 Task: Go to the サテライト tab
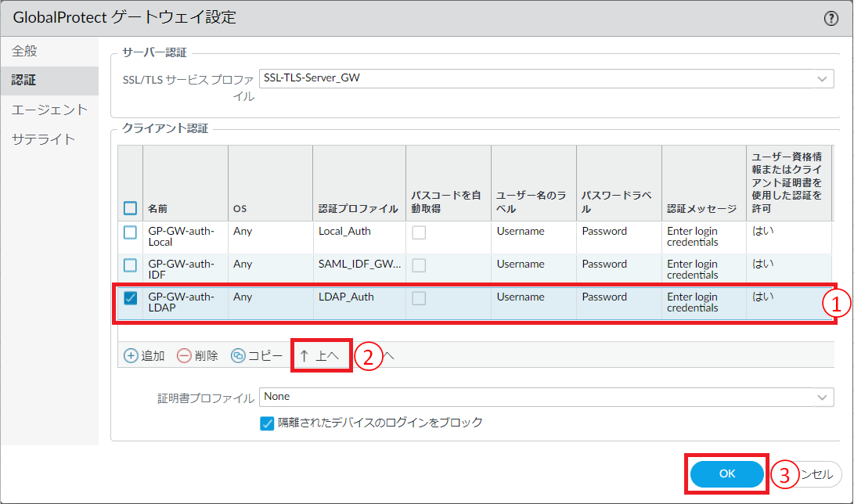pos(43,139)
